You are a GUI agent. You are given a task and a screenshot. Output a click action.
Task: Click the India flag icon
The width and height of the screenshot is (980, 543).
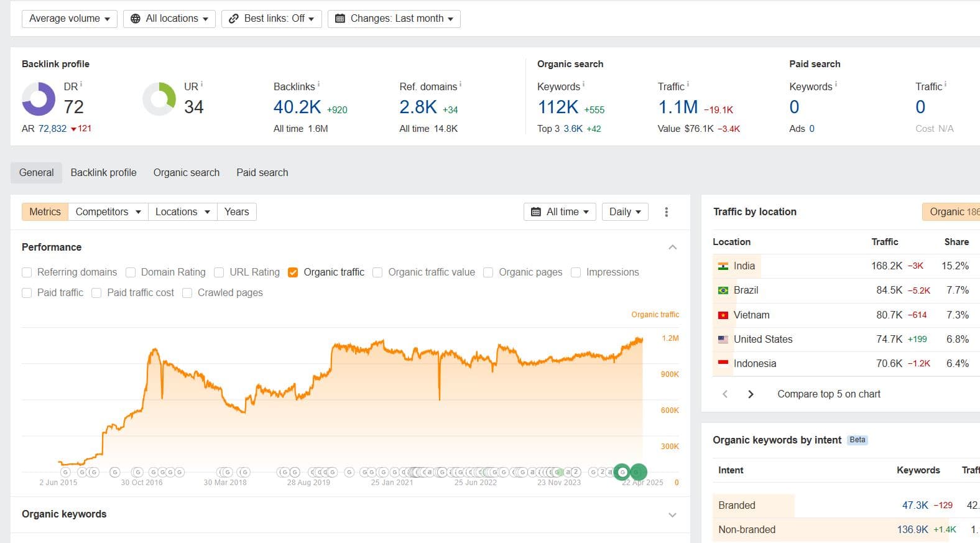coord(723,266)
